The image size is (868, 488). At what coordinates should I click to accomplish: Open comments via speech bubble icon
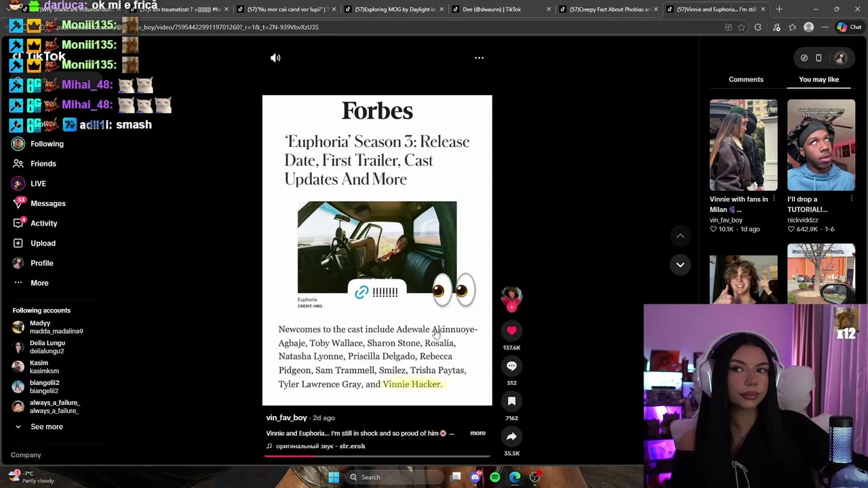coord(511,366)
